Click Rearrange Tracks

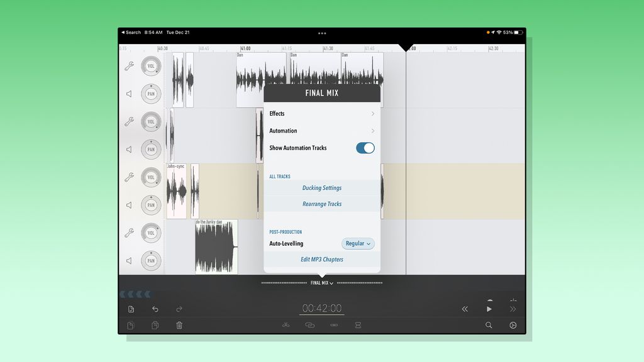(322, 204)
